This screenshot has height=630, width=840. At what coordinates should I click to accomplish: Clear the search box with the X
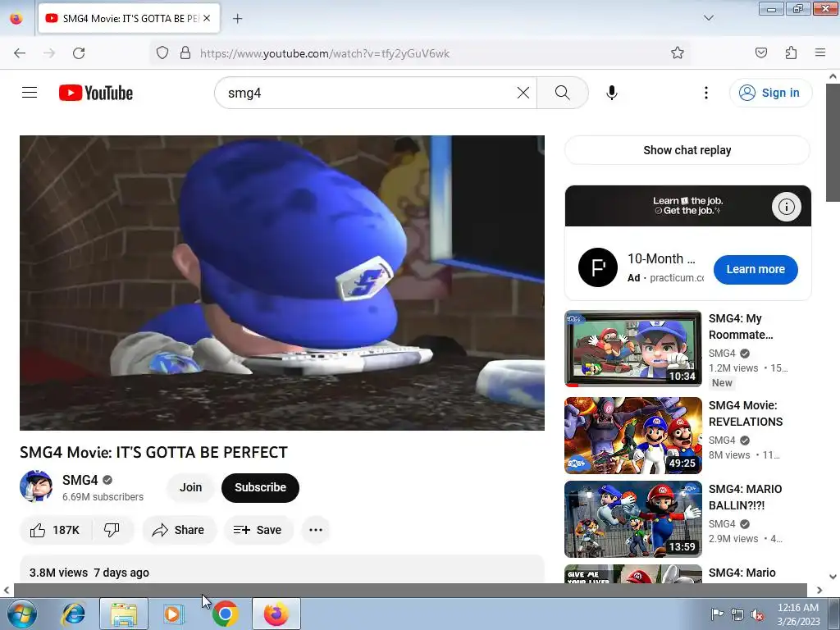(x=523, y=93)
